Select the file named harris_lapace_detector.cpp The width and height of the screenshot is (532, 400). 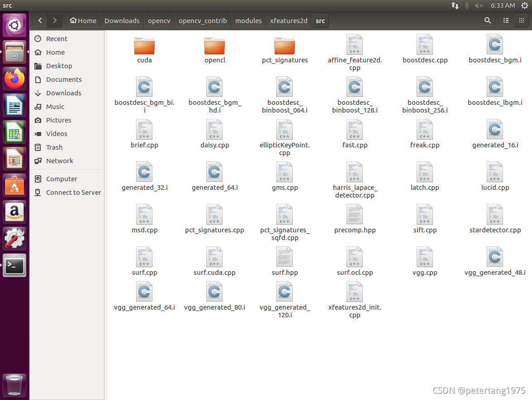355,180
